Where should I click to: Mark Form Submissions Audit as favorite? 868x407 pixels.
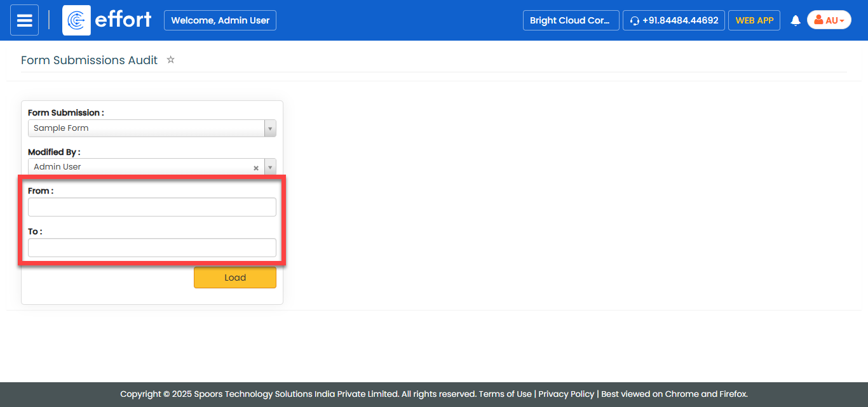pyautogui.click(x=170, y=60)
